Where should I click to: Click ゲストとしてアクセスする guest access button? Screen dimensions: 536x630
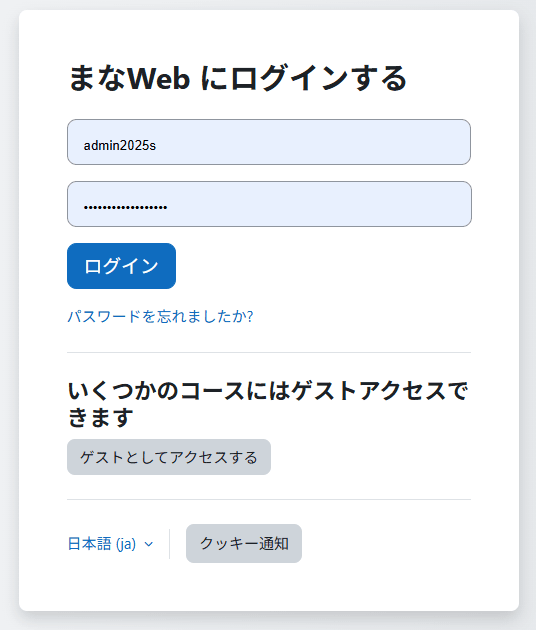point(169,457)
